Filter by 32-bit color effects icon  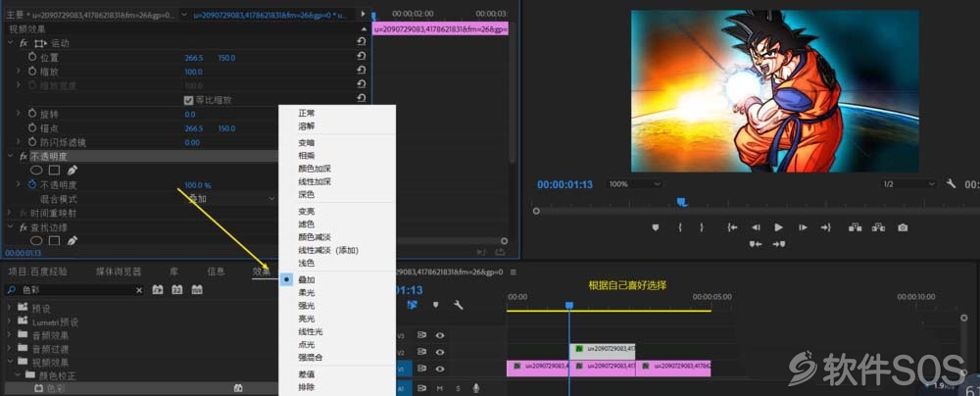[x=176, y=290]
